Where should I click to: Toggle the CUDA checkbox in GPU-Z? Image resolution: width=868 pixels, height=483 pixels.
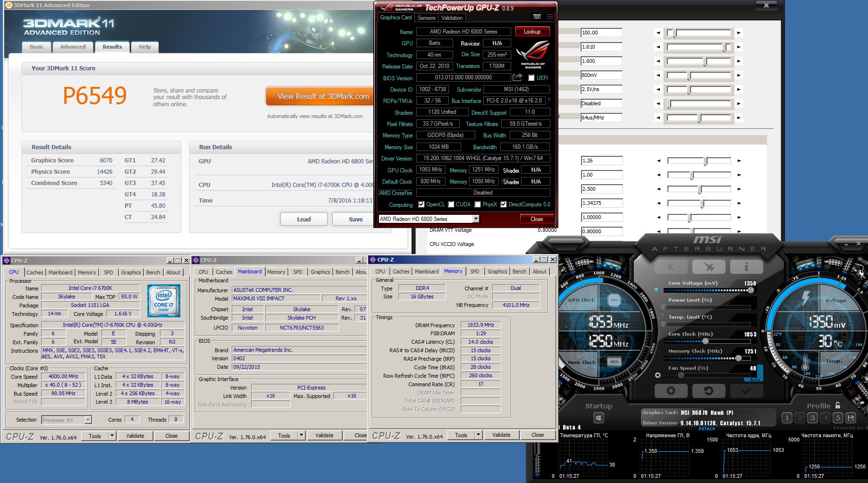(451, 204)
